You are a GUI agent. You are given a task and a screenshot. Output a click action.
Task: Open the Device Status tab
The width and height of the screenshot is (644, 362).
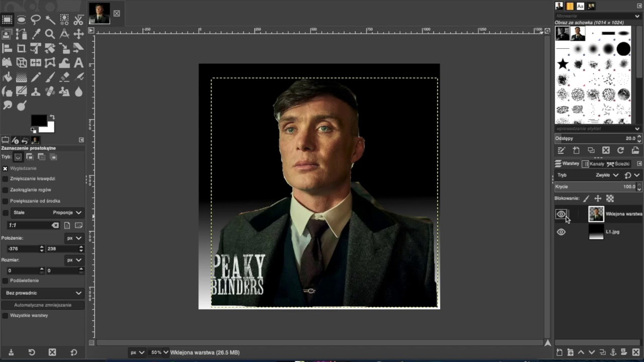pyautogui.click(x=15, y=140)
